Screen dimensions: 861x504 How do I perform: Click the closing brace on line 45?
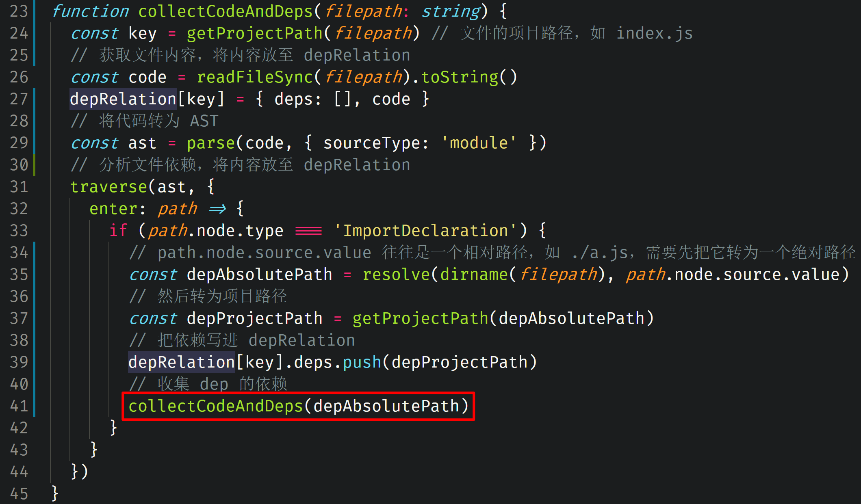pyautogui.click(x=55, y=494)
